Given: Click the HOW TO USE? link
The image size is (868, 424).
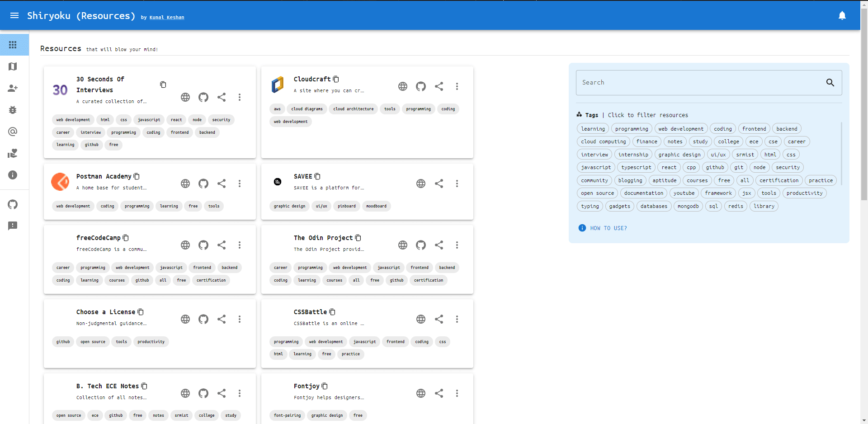Looking at the screenshot, I should (608, 228).
